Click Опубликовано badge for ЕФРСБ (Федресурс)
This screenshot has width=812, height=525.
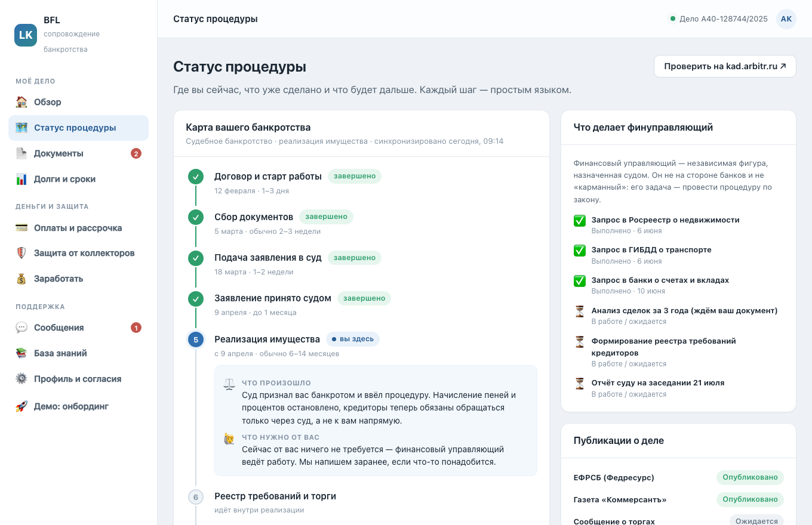click(x=750, y=477)
